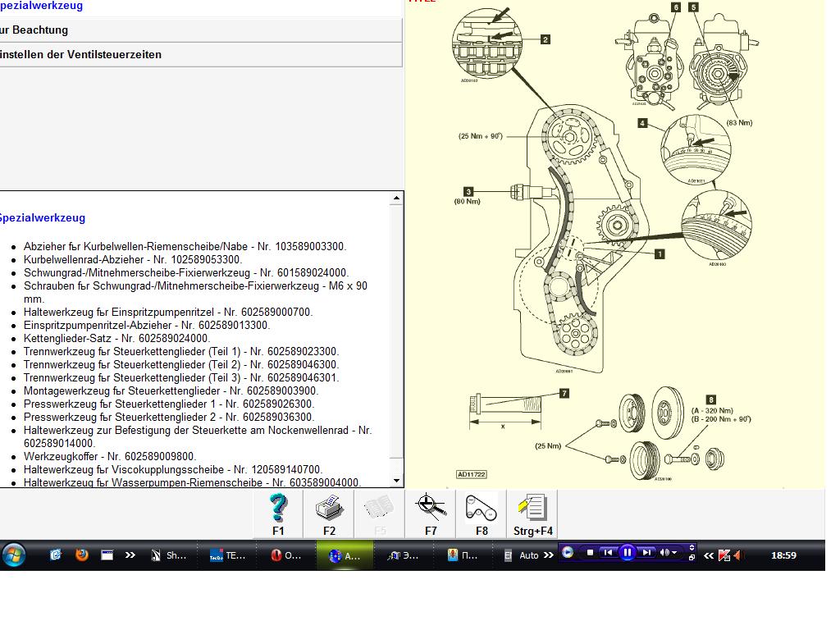Screen dimensions: 840x630
Task: Click the F7 magnifier search icon
Action: [x=431, y=514]
